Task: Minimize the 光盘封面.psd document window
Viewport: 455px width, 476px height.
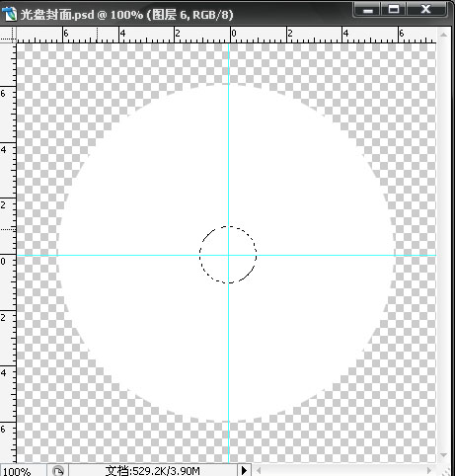Action: (x=368, y=10)
